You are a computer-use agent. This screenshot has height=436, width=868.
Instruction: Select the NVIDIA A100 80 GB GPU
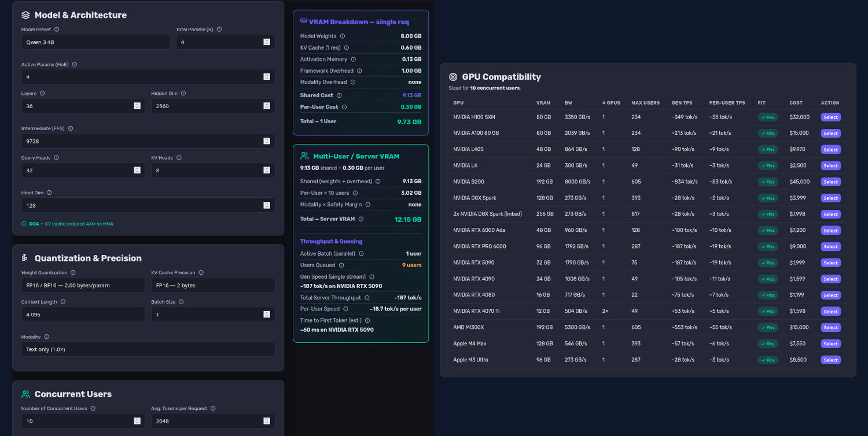[830, 134]
